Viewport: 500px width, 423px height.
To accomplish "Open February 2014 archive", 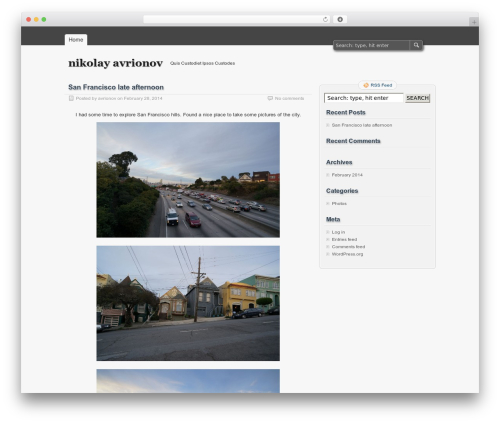I will [x=347, y=175].
